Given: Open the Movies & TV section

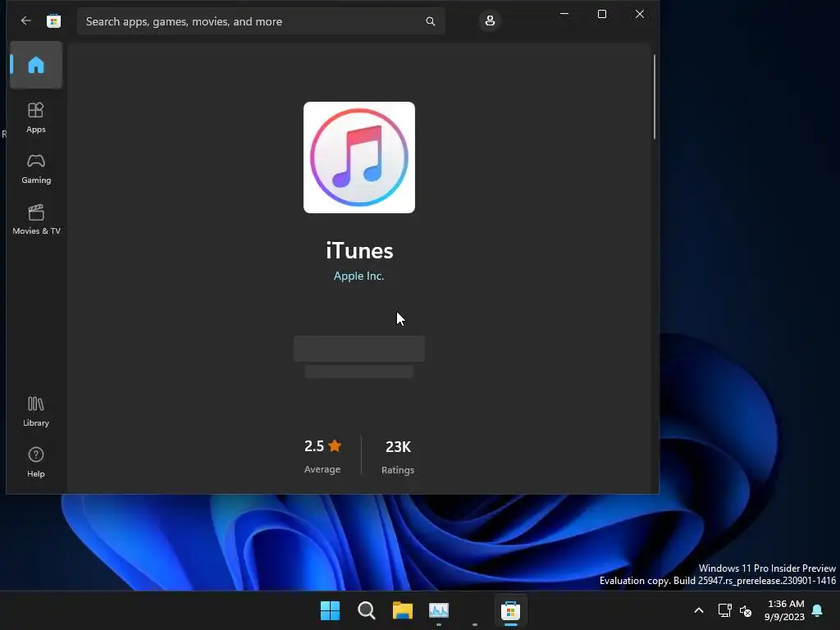Looking at the screenshot, I should 36,220.
